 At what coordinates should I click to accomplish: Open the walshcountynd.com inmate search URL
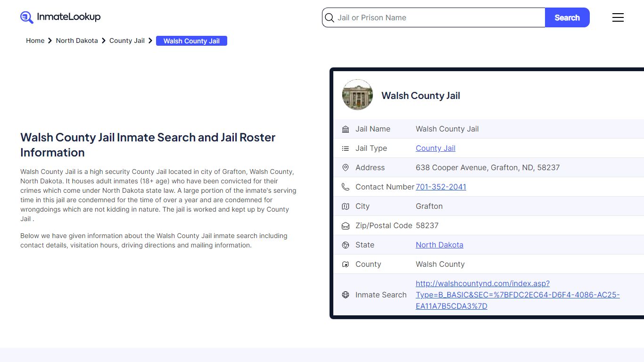click(x=518, y=295)
